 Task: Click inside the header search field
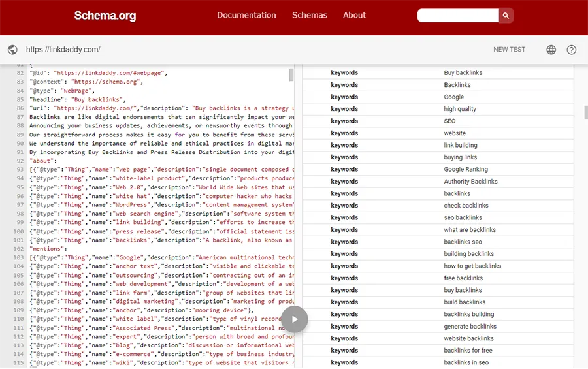coord(458,16)
